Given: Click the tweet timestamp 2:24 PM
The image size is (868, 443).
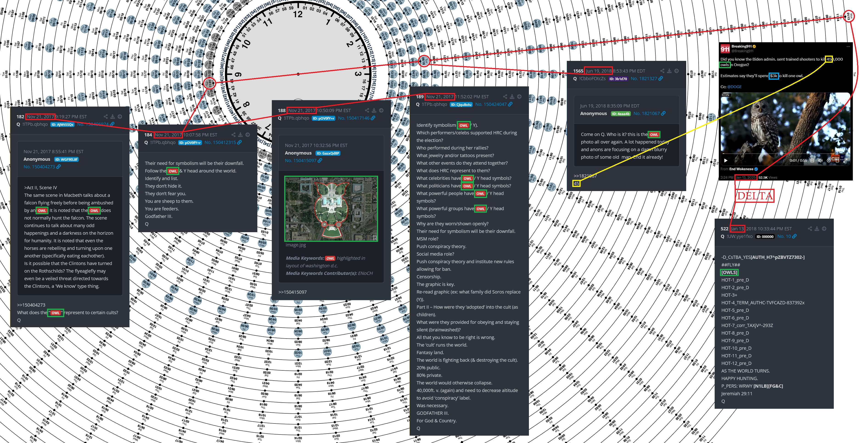Looking at the screenshot, I should coord(727,177).
